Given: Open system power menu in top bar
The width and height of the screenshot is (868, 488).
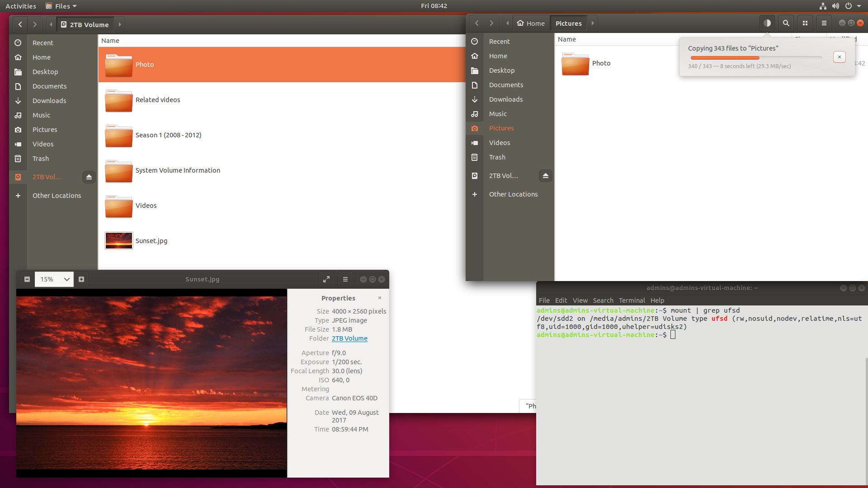Looking at the screenshot, I should [x=849, y=6].
